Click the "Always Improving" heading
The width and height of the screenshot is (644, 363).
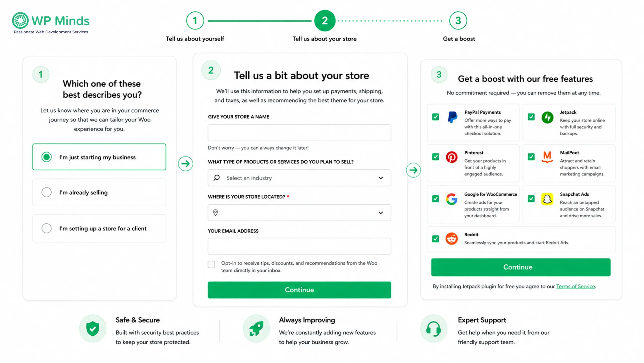coord(307,320)
